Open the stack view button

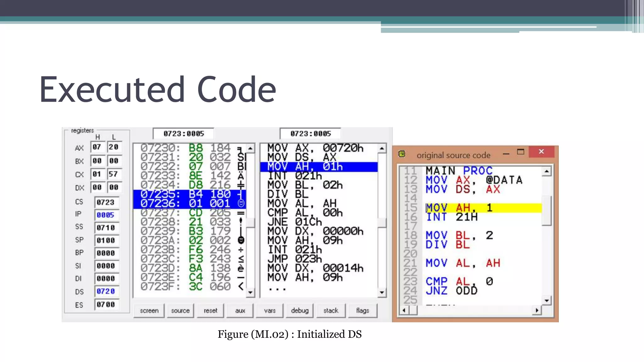coord(331,310)
